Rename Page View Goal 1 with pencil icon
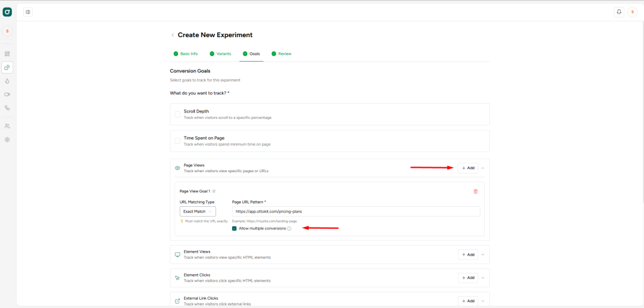This screenshot has height=308, width=644. pos(214,191)
